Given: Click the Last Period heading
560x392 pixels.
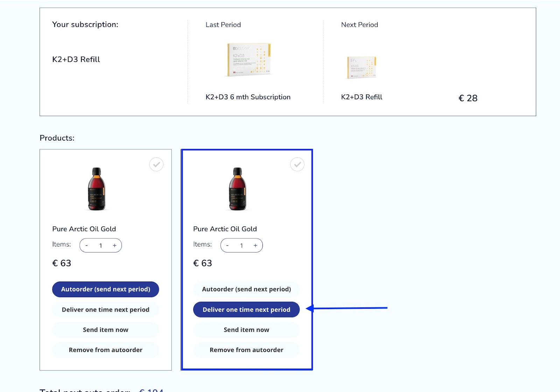Looking at the screenshot, I should tap(223, 25).
